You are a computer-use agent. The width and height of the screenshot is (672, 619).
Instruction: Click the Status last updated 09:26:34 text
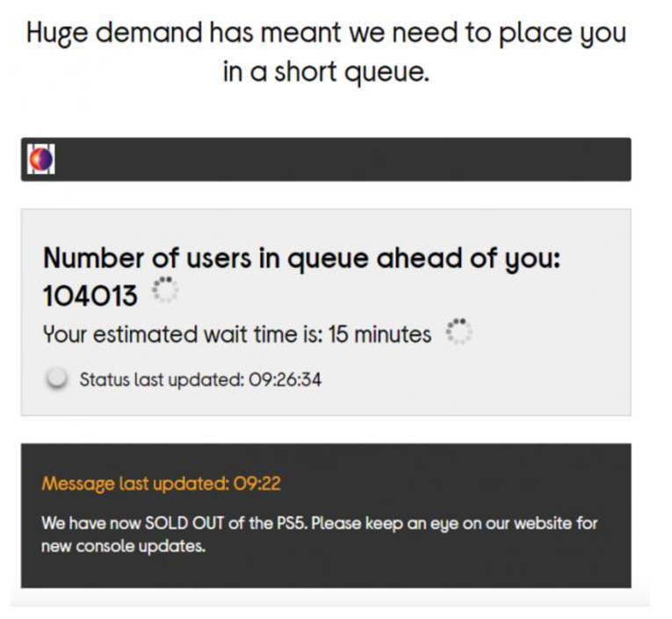[x=200, y=380]
